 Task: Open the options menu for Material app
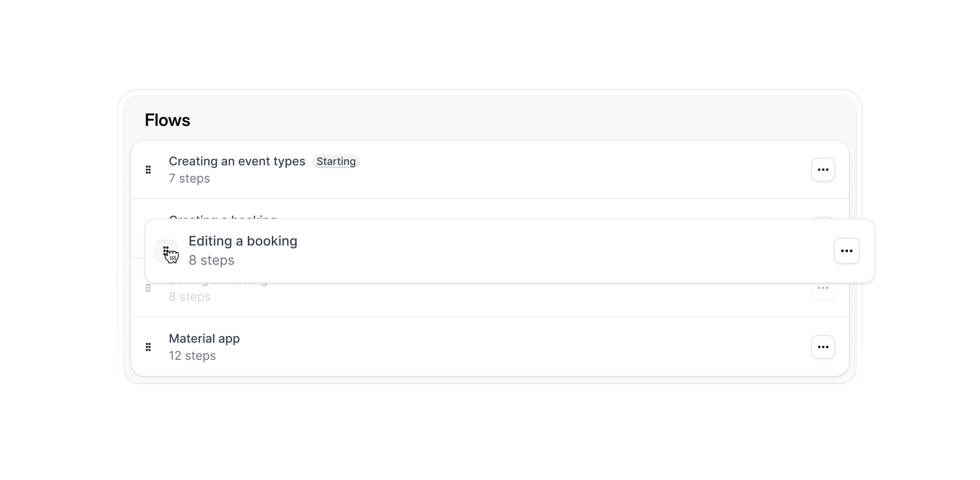tap(823, 347)
